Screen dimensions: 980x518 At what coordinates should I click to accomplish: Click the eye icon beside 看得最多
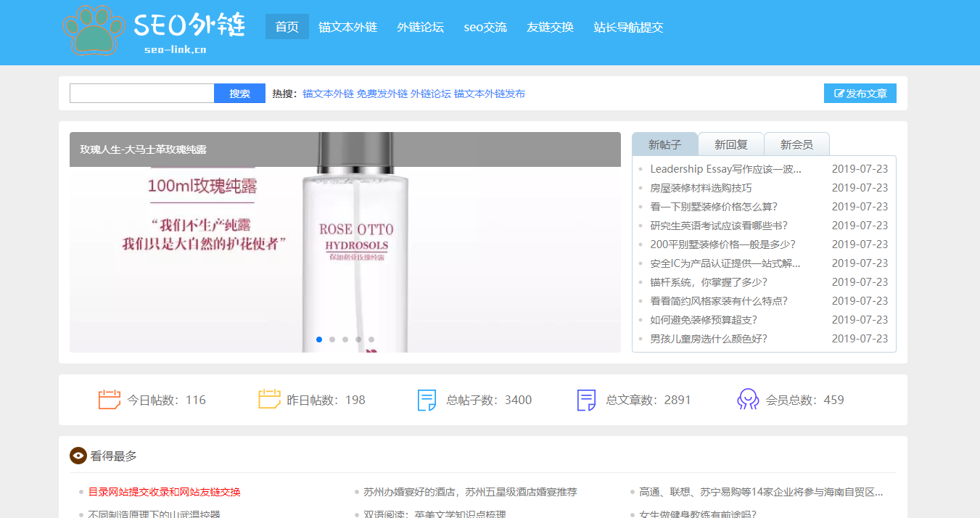click(x=78, y=456)
